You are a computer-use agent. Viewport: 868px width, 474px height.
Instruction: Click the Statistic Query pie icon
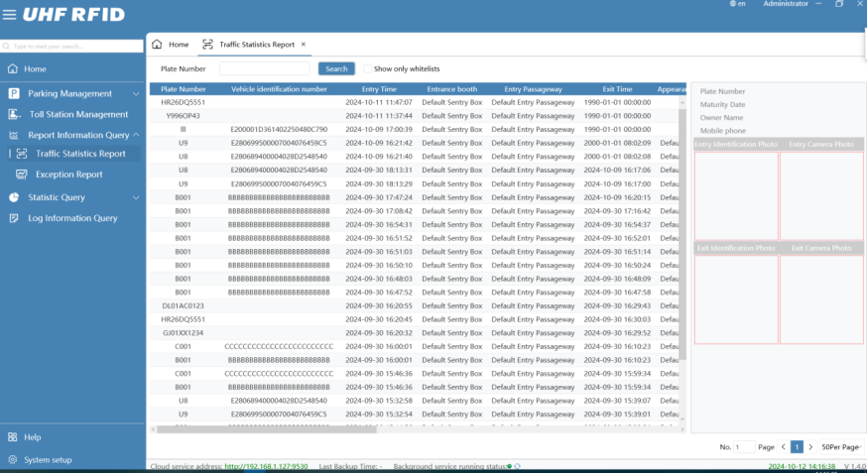coord(14,197)
